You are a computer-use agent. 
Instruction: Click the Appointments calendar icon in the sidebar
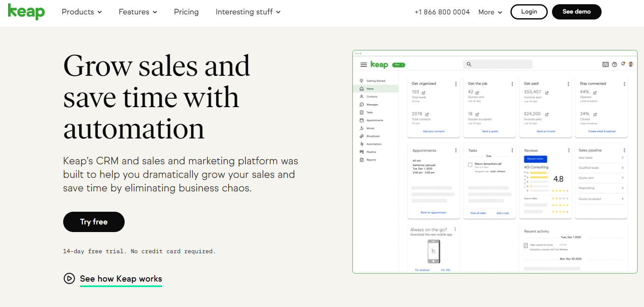pos(362,120)
